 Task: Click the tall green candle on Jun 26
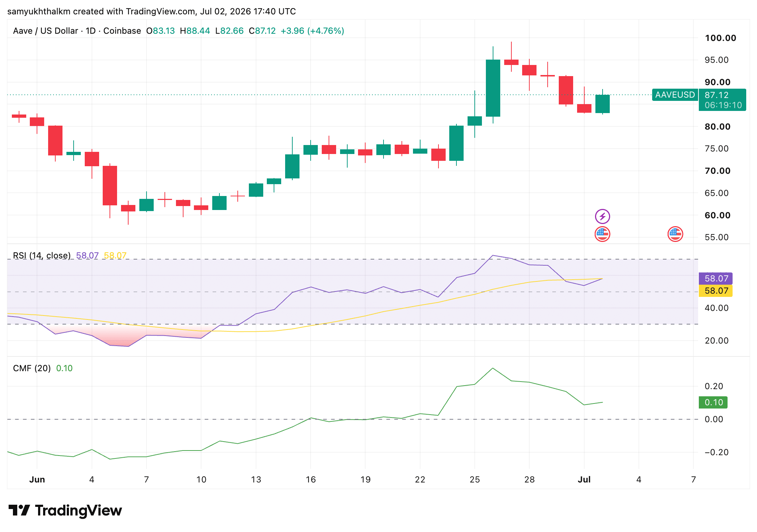493,88
